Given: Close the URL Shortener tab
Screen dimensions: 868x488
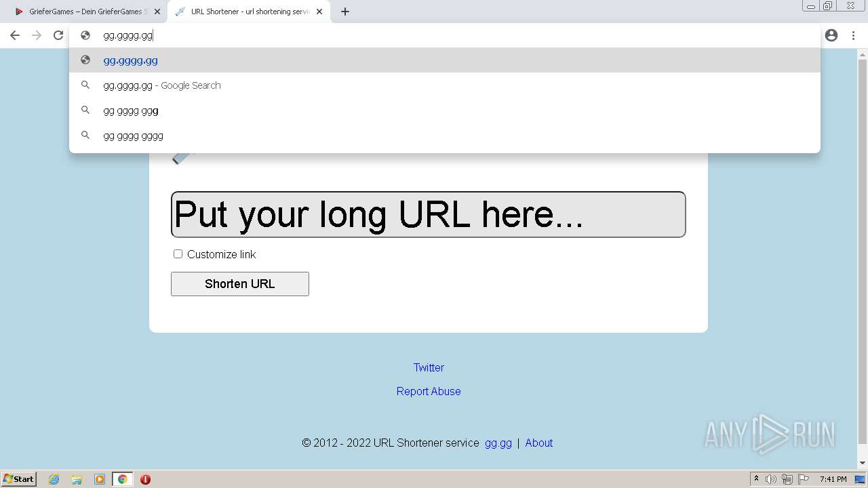Looking at the screenshot, I should [x=319, y=12].
